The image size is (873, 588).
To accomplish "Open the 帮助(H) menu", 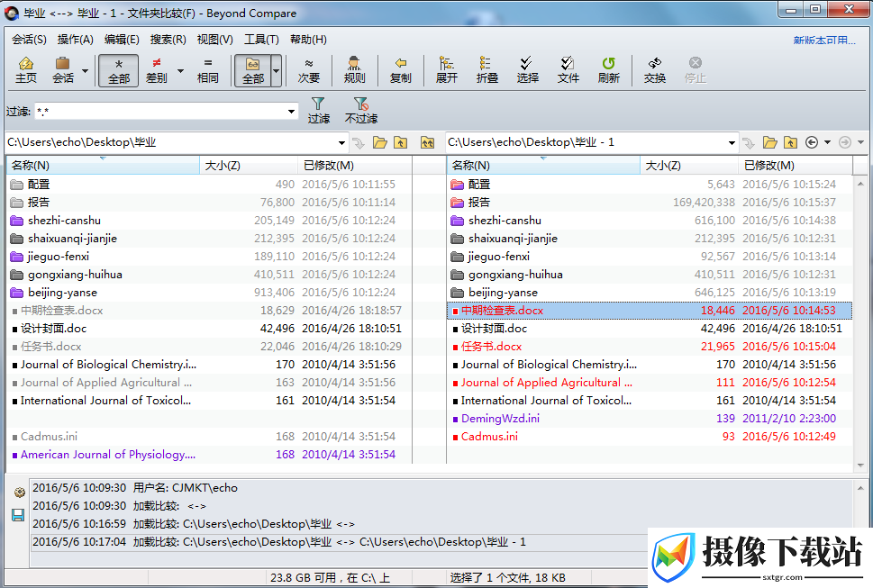I will coord(308,40).
